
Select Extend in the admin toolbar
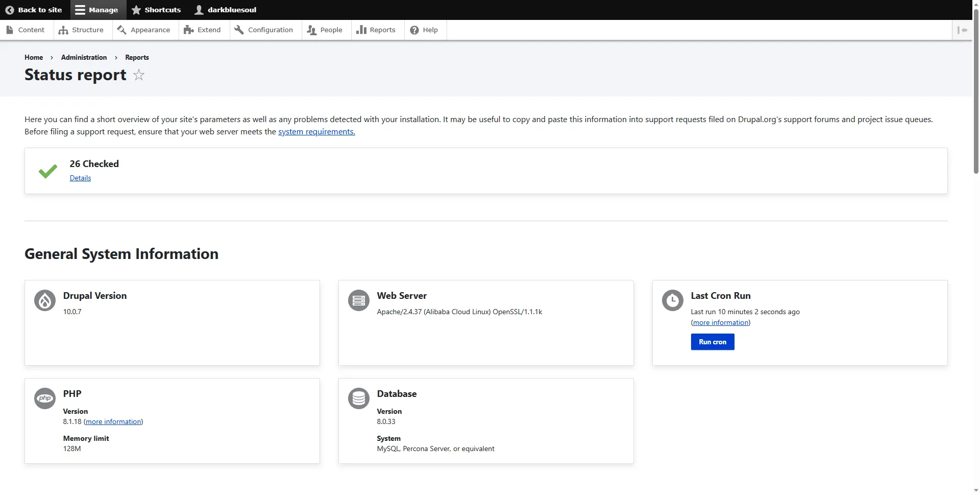(x=203, y=30)
